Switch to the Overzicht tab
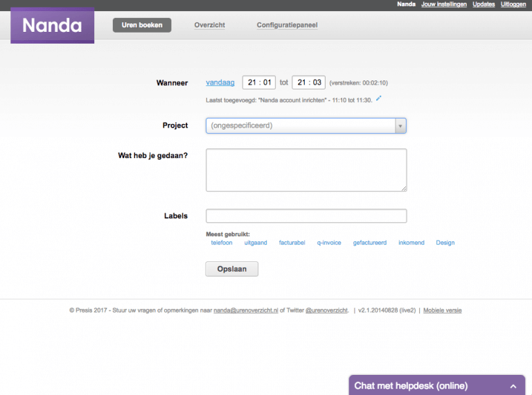 [x=209, y=25]
